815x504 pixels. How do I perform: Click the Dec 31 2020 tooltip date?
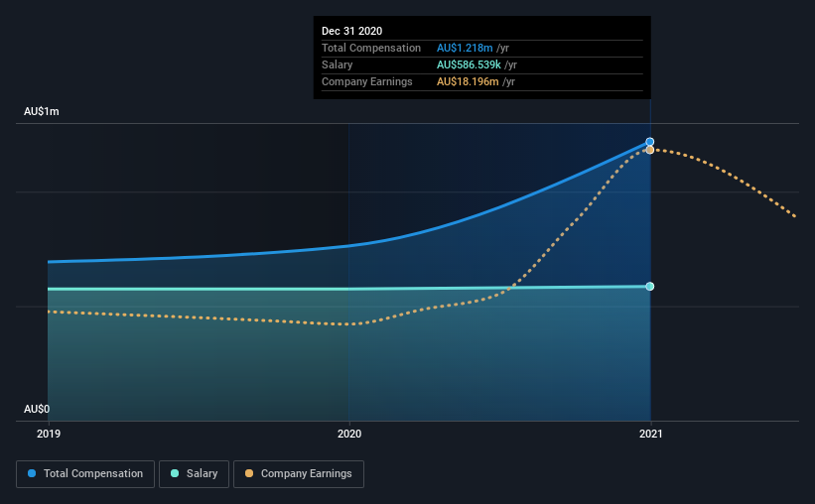point(351,31)
